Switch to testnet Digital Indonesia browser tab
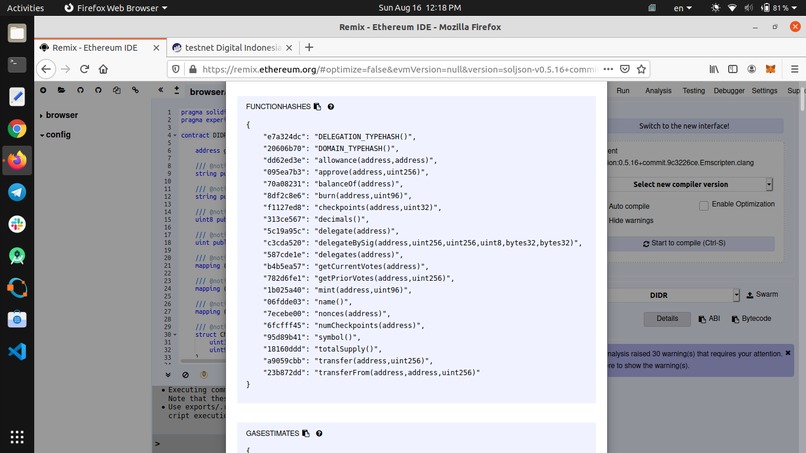 click(x=232, y=47)
